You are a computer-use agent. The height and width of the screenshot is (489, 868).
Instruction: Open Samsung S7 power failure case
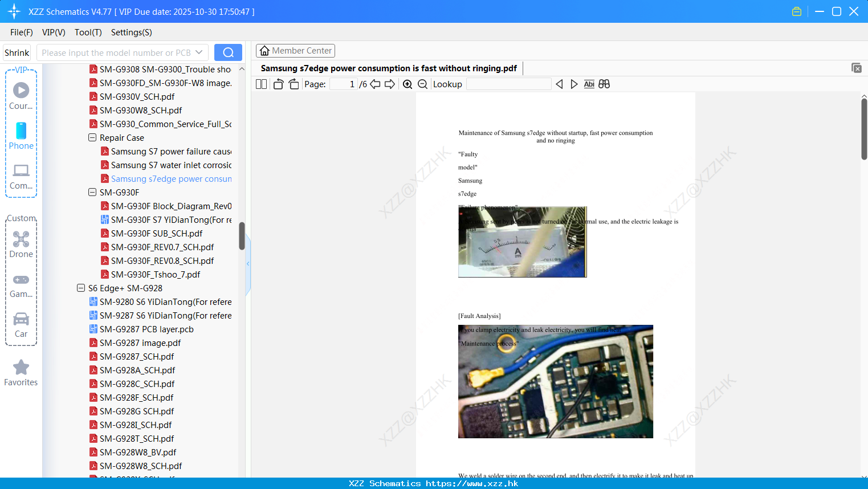(166, 152)
